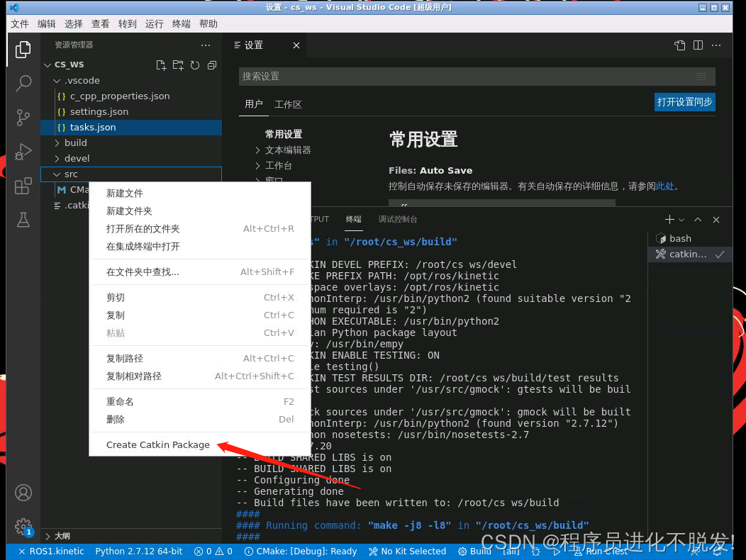Collapse the src folder

point(57,174)
